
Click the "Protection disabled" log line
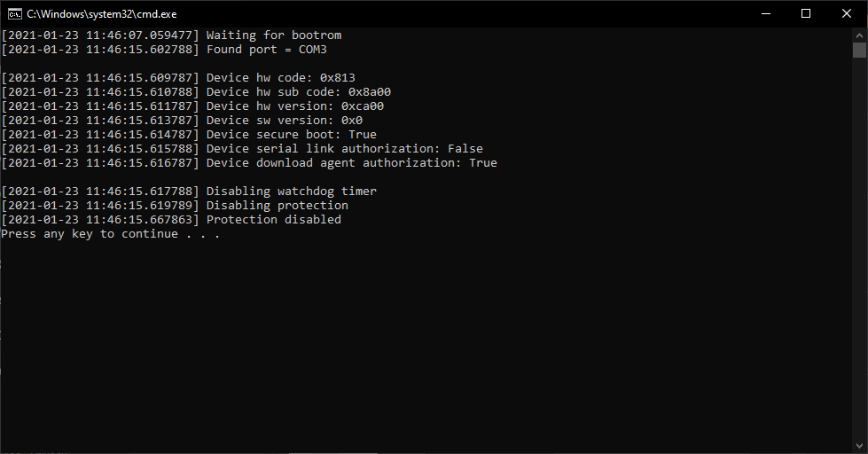(273, 220)
